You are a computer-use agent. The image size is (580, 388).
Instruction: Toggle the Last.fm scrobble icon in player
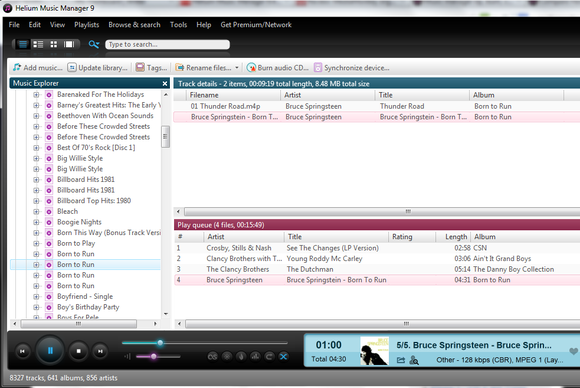[212, 357]
